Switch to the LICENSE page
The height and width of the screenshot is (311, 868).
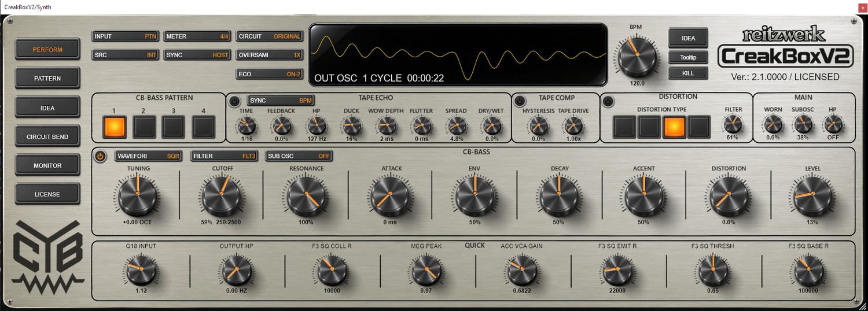tap(47, 195)
